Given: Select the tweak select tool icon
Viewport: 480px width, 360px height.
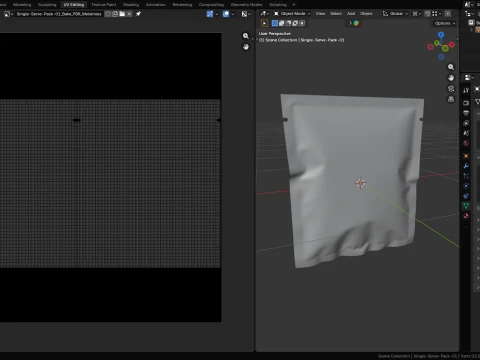Looking at the screenshot, I should 265,23.
